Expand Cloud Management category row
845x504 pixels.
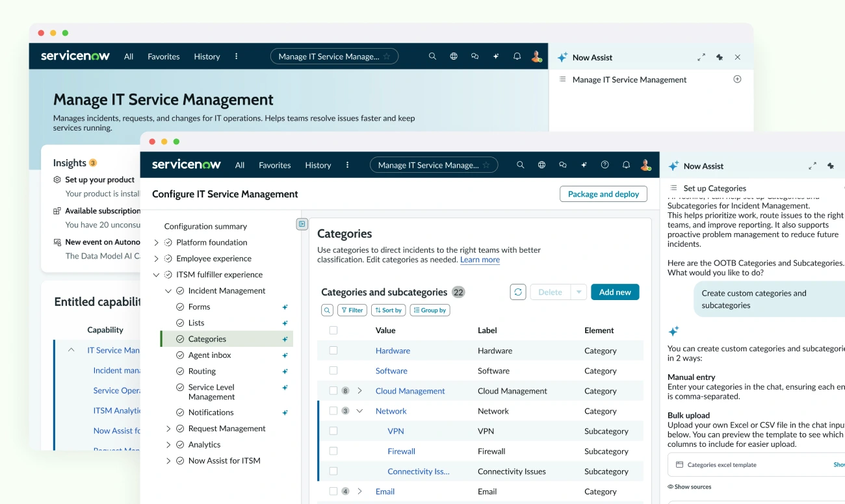click(x=359, y=390)
